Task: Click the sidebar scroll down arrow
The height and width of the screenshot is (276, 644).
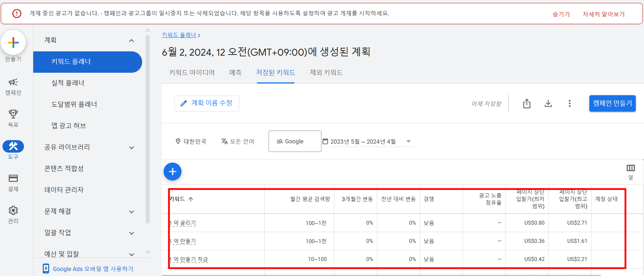Action: 148,252
